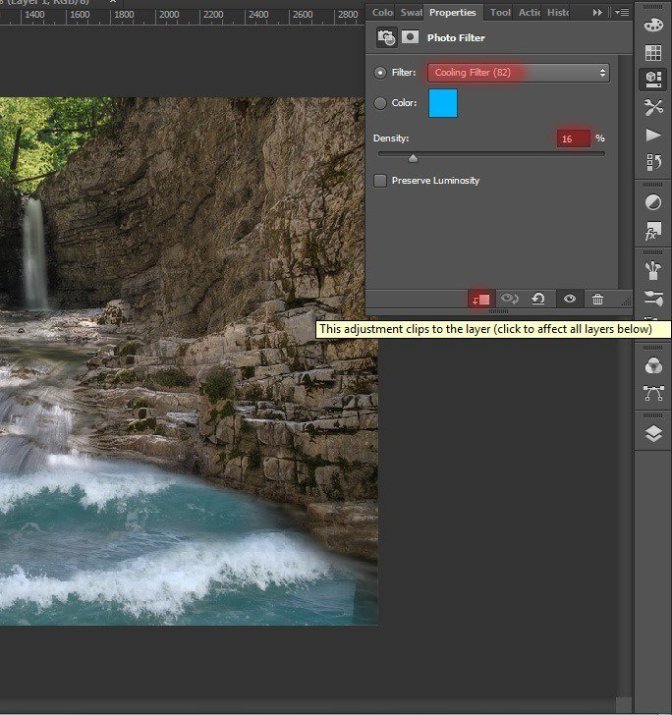This screenshot has height=715, width=672.
Task: Open the Adjustments panel half-circle icon
Action: [x=653, y=203]
